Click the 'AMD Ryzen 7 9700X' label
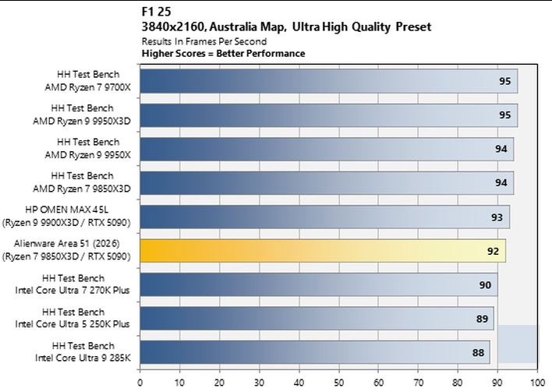Image resolution: width=552 pixels, height=392 pixels. tap(87, 87)
